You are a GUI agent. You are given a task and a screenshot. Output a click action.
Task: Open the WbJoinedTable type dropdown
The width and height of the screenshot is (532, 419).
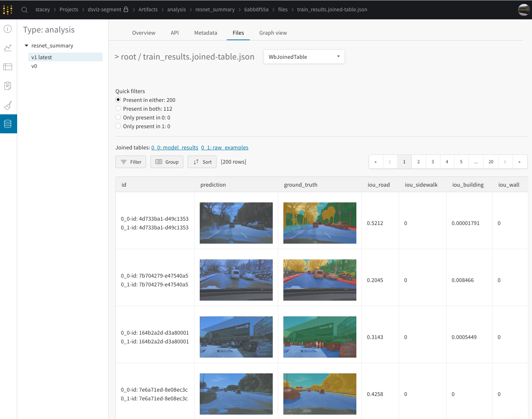304,57
